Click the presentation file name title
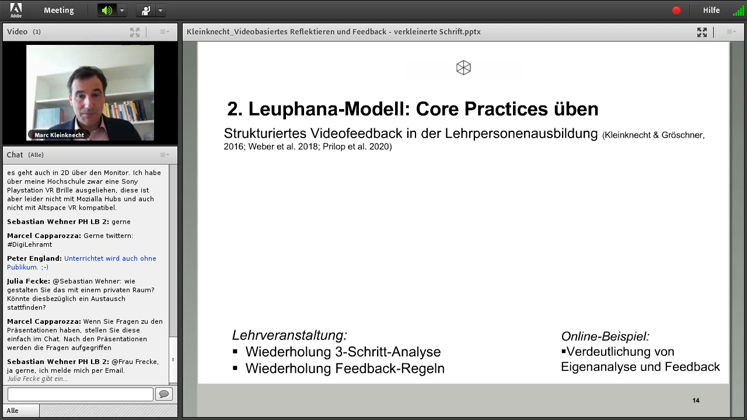 tap(333, 32)
